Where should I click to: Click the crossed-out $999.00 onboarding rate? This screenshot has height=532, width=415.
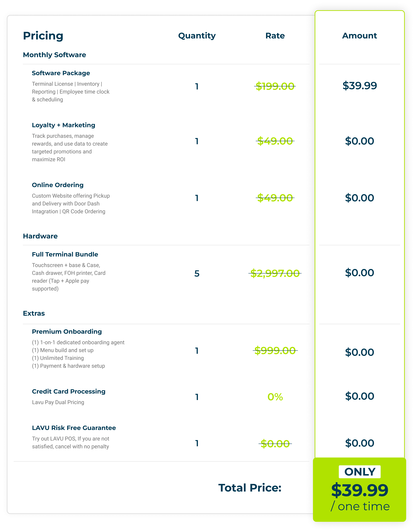coord(275,350)
